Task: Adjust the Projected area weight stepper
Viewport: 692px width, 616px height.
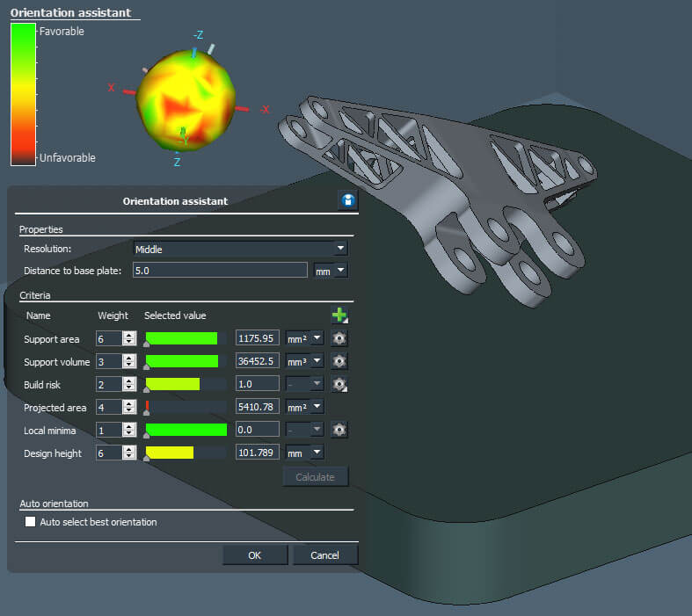Action: 130,407
